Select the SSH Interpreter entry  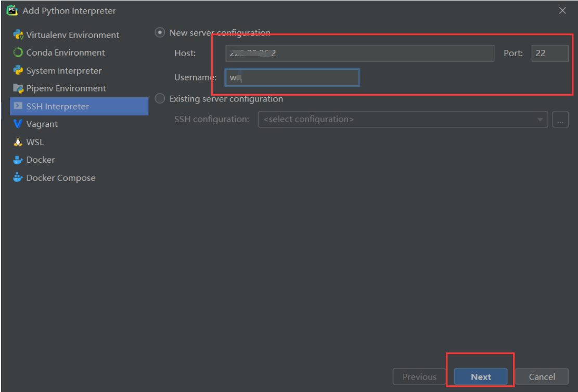coord(79,106)
